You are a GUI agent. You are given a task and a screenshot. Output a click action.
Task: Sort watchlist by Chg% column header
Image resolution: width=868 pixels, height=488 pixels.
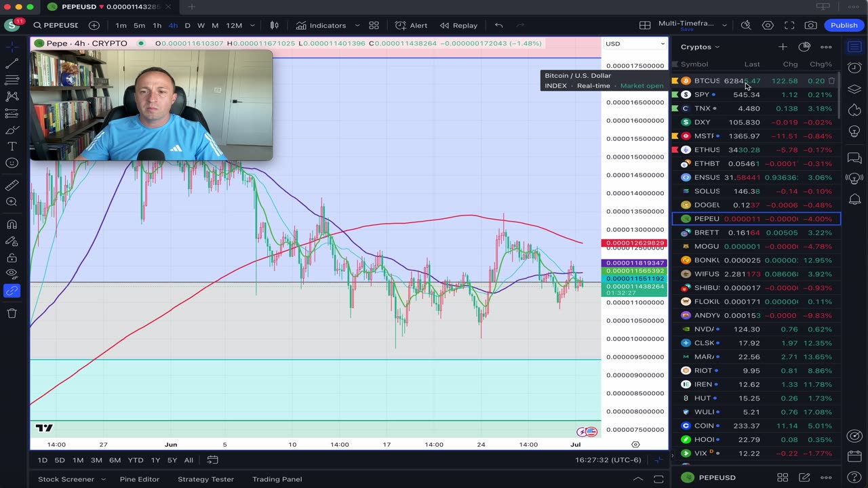click(821, 64)
